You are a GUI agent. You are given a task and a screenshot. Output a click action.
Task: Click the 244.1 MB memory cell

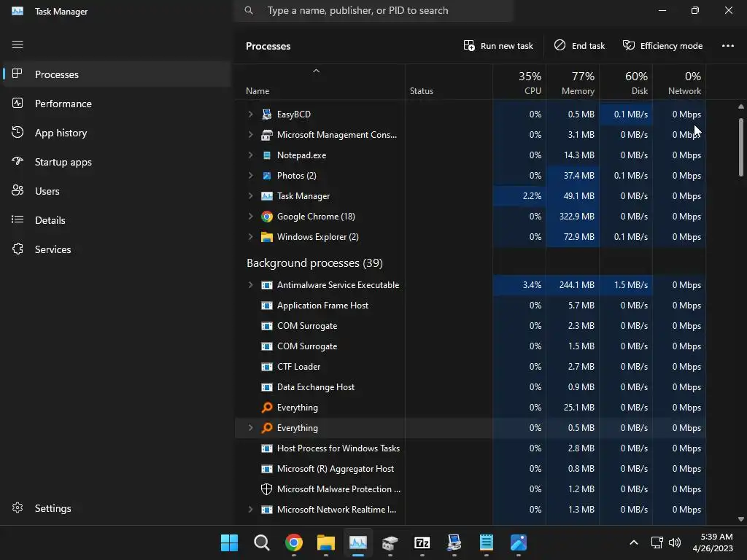coord(573,285)
